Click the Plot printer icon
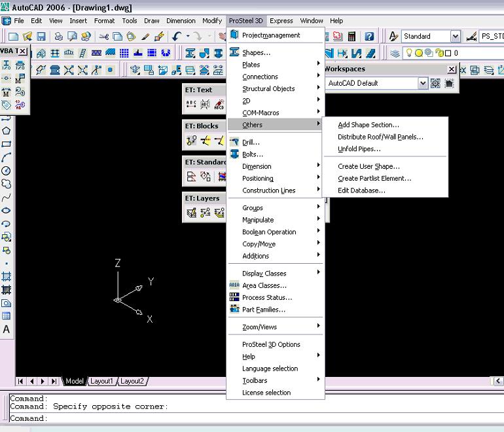 coord(58,36)
